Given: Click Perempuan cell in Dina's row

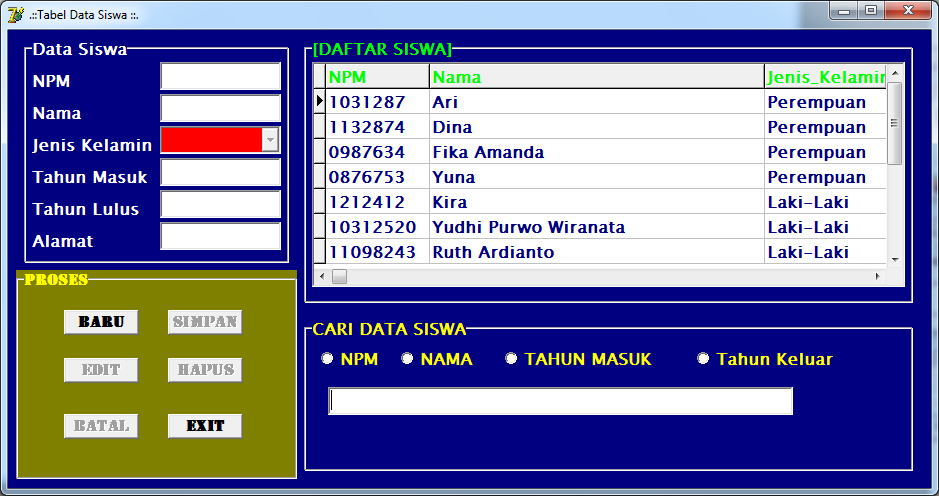Looking at the screenshot, I should pos(825,127).
